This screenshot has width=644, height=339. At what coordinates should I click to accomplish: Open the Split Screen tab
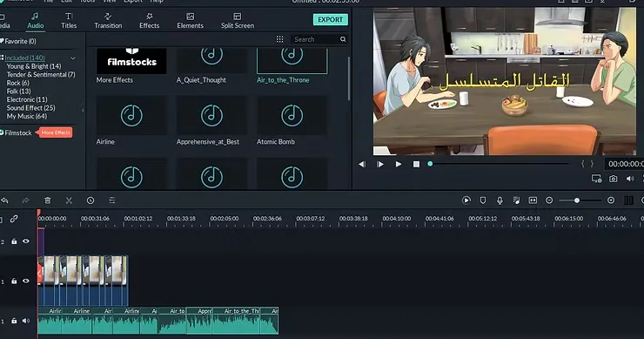click(x=238, y=21)
